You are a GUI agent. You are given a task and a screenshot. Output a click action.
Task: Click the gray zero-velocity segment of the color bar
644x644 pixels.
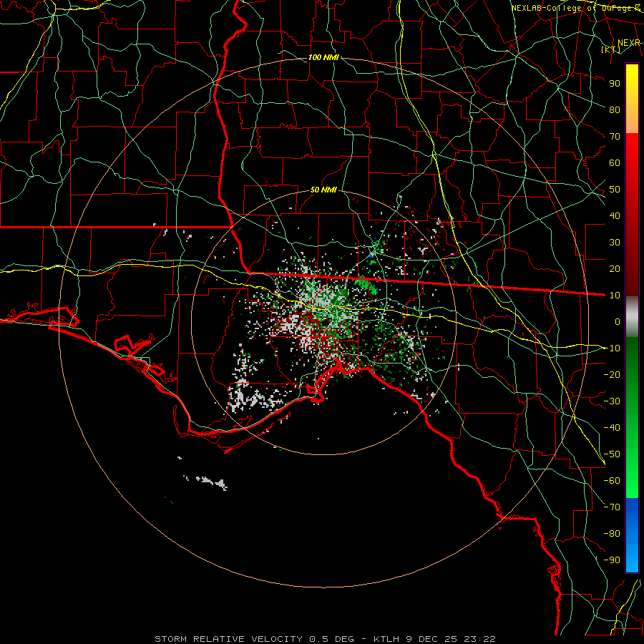[632, 316]
